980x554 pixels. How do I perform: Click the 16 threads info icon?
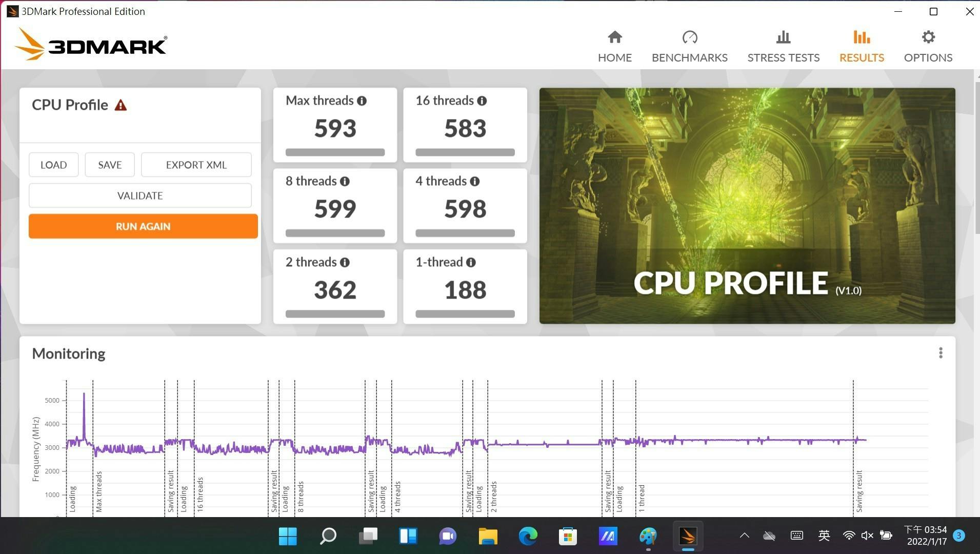point(482,101)
